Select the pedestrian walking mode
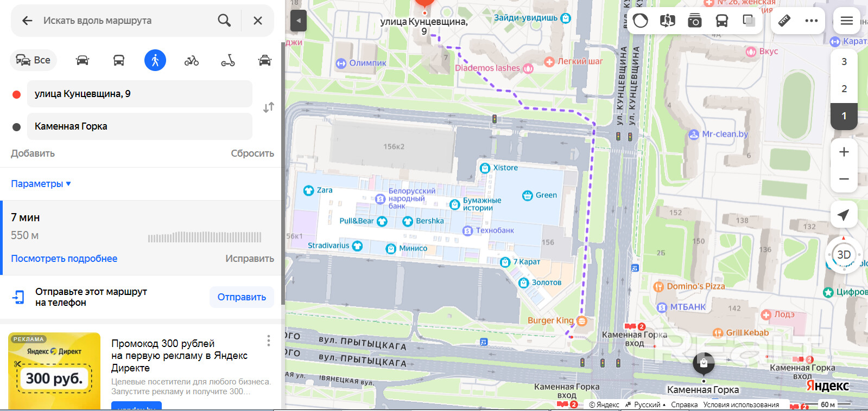868x411 pixels. pyautogui.click(x=155, y=60)
